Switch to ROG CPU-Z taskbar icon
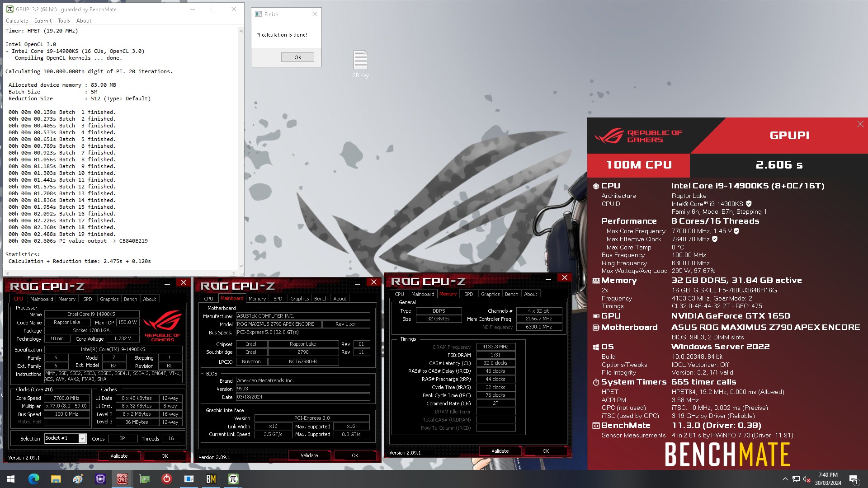Viewport: 868px width, 488px height. click(122, 479)
